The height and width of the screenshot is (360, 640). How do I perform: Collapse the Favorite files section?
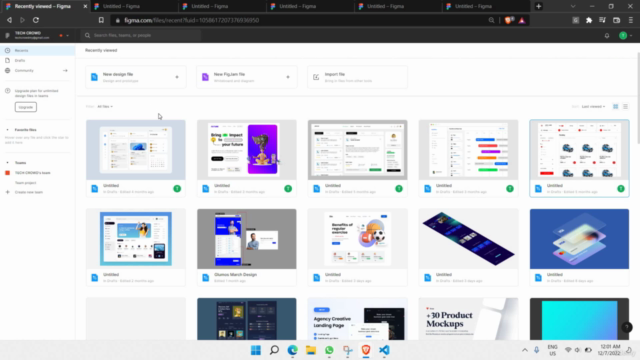(7, 130)
